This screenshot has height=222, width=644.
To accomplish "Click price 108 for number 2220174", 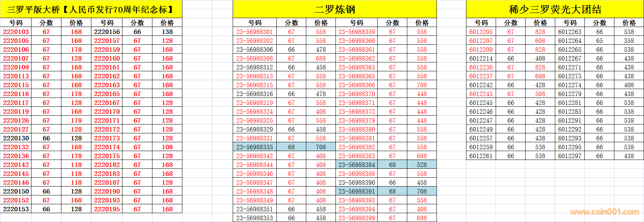I will click(167, 147).
